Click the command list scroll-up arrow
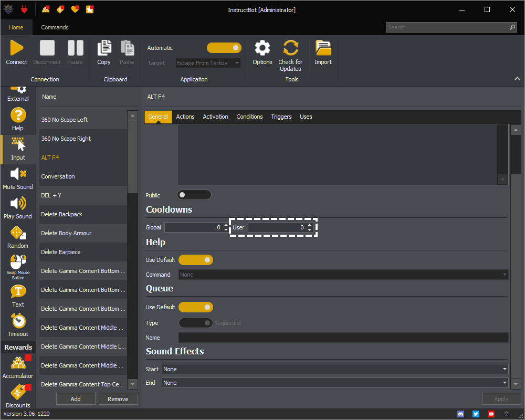This screenshot has height=420, width=525. (x=133, y=115)
